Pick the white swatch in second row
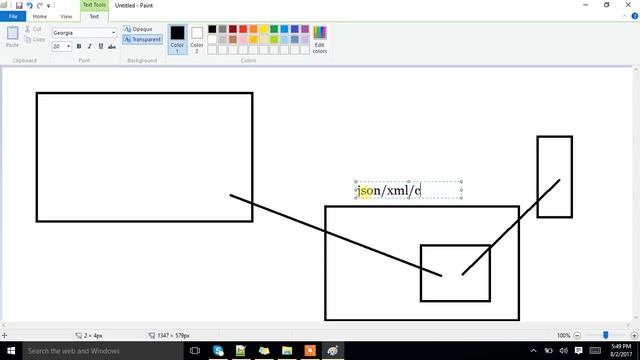This screenshot has width=640, height=360. pyautogui.click(x=212, y=39)
